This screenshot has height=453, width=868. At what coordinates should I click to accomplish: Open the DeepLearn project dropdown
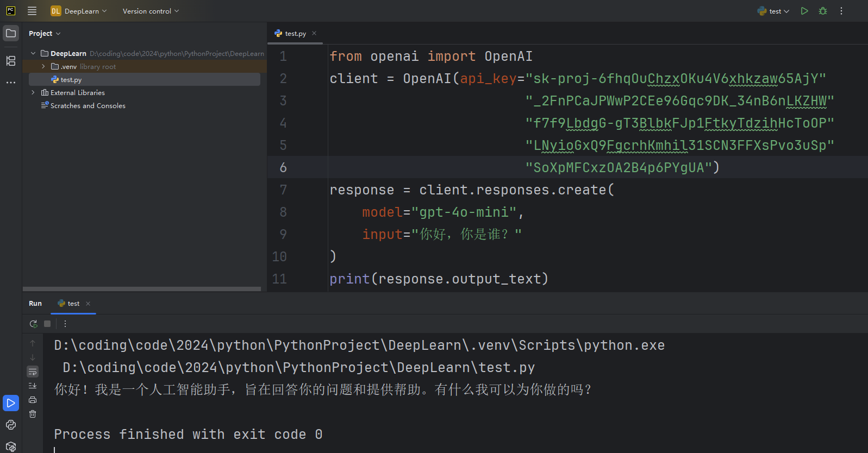(x=79, y=11)
